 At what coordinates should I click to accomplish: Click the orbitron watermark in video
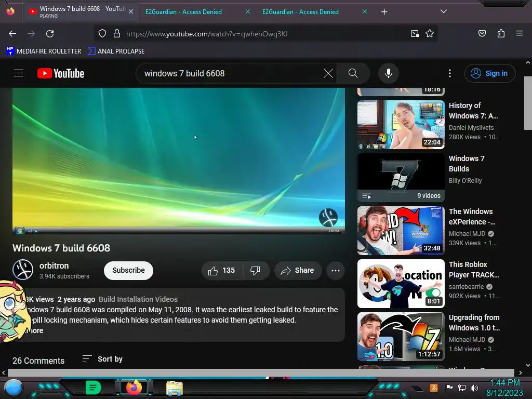click(x=328, y=218)
